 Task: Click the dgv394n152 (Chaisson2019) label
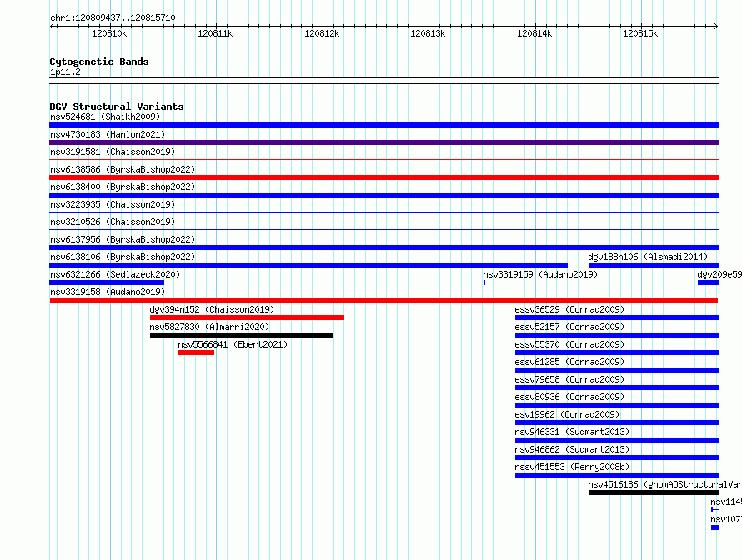[x=212, y=309]
